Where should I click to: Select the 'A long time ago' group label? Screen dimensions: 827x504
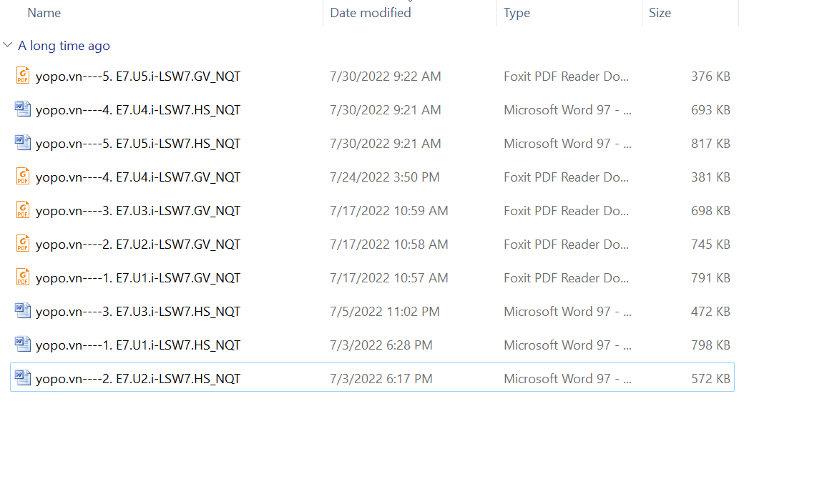64,46
